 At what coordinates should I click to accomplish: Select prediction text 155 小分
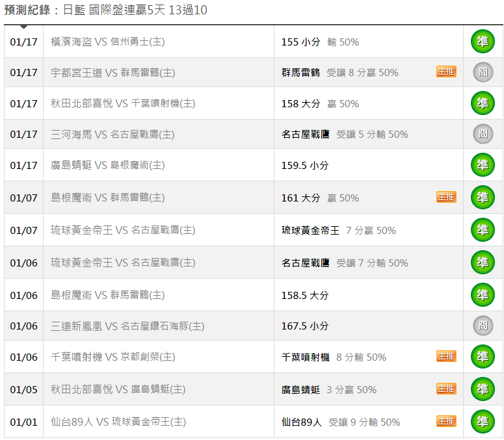coord(301,42)
